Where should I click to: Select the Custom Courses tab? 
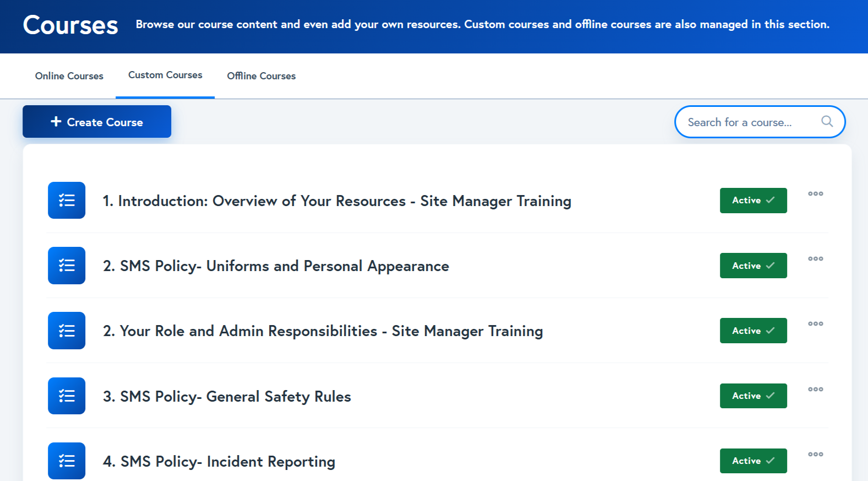pyautogui.click(x=165, y=75)
